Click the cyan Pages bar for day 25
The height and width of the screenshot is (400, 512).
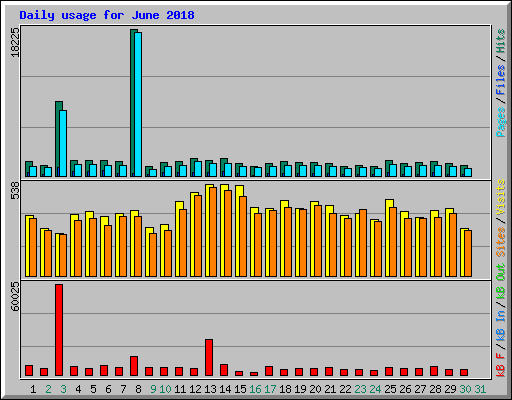(393, 170)
